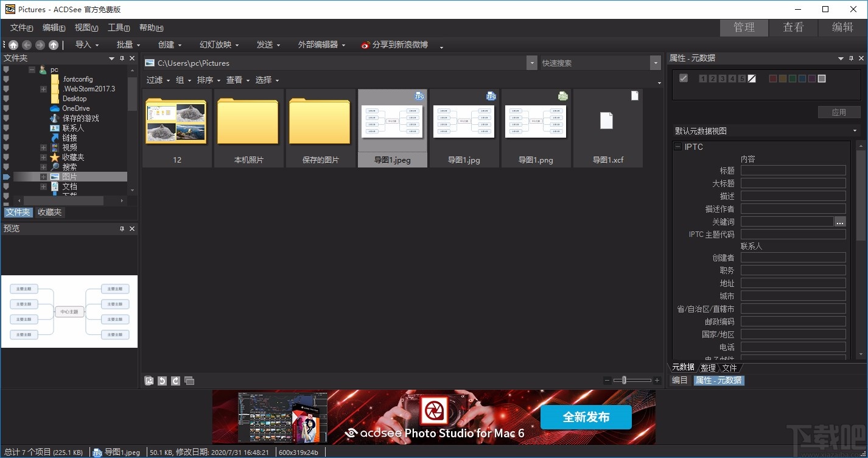Open keyword picker ellipsis button
Image resolution: width=868 pixels, height=458 pixels.
click(x=840, y=222)
